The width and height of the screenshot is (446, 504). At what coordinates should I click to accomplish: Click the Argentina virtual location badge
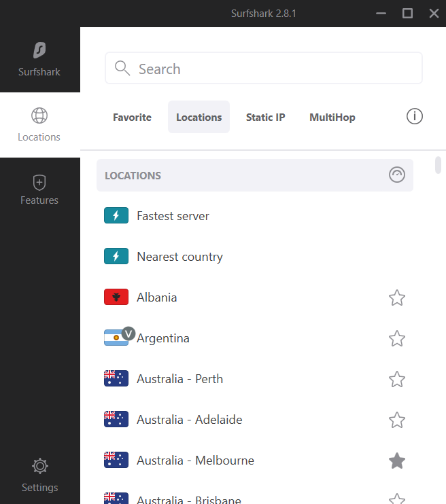pos(128,334)
